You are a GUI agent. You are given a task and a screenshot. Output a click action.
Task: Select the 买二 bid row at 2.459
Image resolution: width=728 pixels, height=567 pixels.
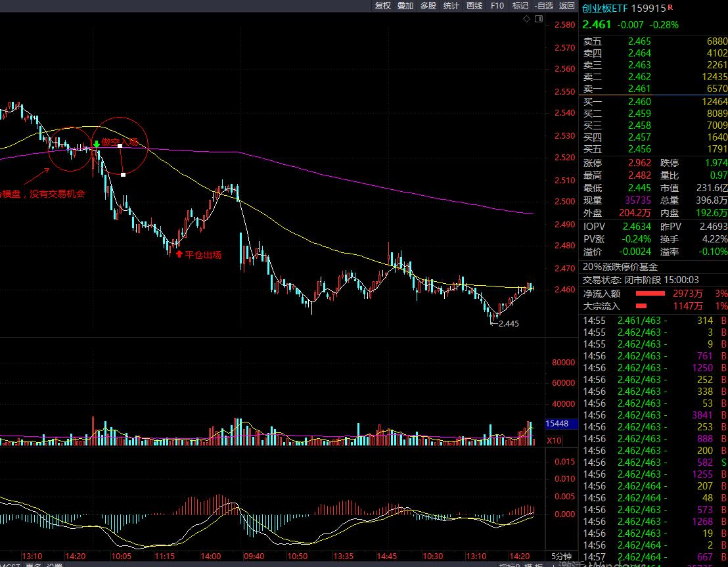pyautogui.click(x=654, y=113)
